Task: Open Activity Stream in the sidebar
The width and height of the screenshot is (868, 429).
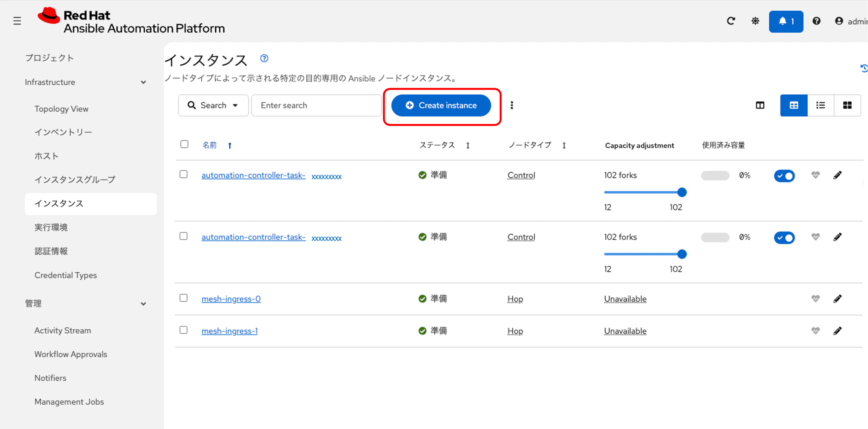Action: tap(63, 331)
